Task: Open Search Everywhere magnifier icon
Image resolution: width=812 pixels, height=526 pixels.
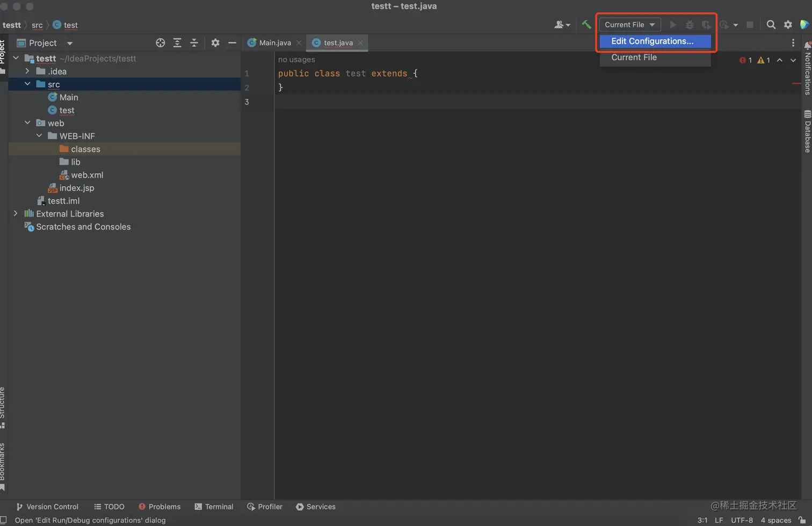Action: click(x=771, y=25)
